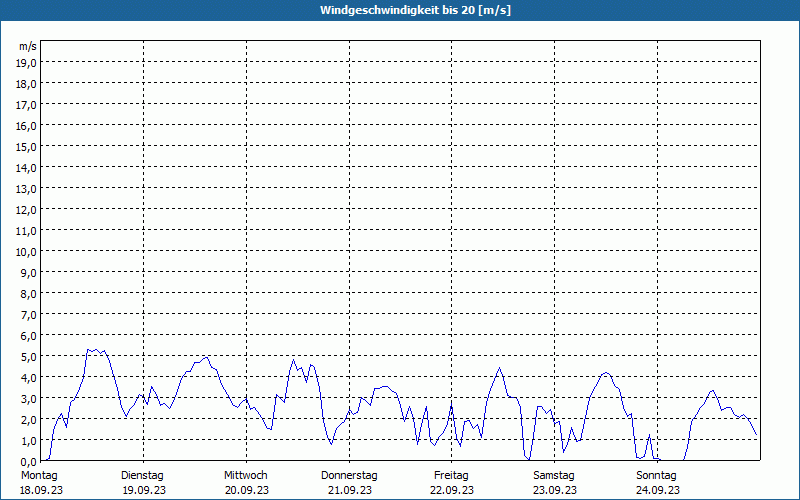Select the Dienstag day label
Viewport: 800px width, 500px height.
[142, 475]
